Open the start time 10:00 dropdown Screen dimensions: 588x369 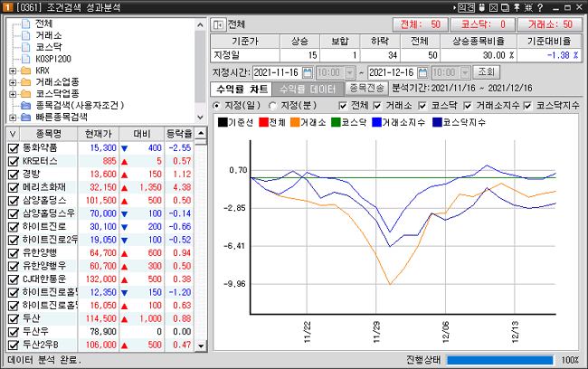349,72
